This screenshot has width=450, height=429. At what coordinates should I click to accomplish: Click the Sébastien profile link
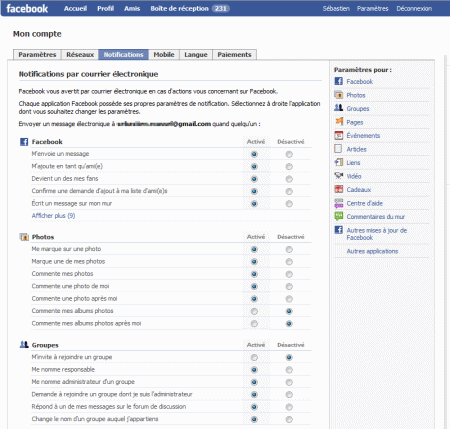point(336,8)
